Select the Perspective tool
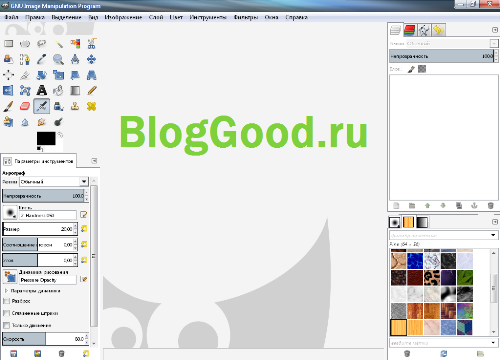This screenshot has width=500, height=360. pos(92,75)
